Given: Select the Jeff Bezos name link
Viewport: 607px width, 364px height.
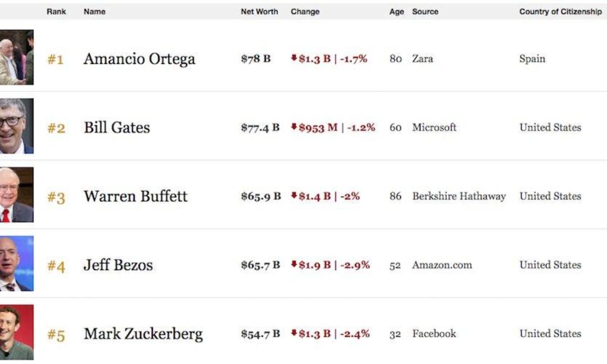Looking at the screenshot, I should tap(118, 265).
